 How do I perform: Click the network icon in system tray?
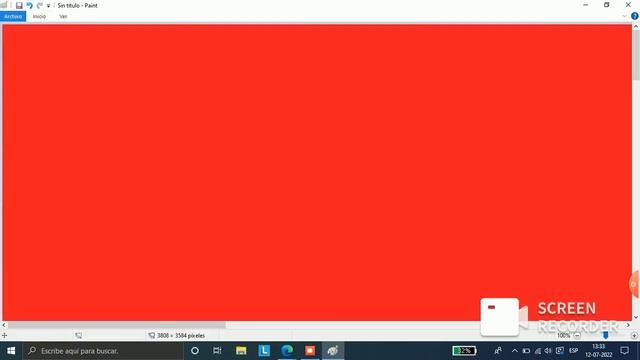(x=538, y=351)
